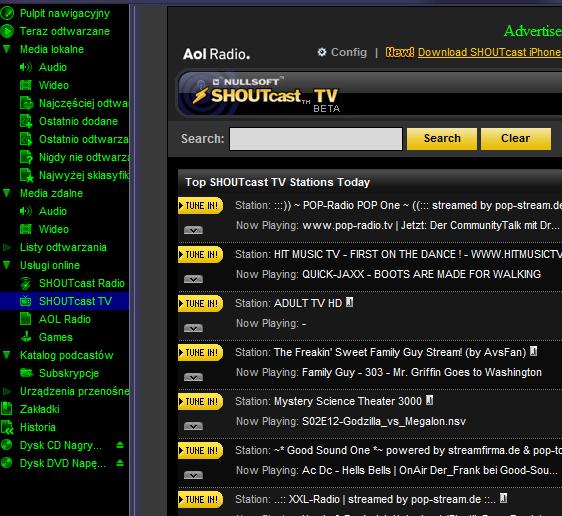Click the icon after Mystery Science Theater 3000

[x=429, y=400]
